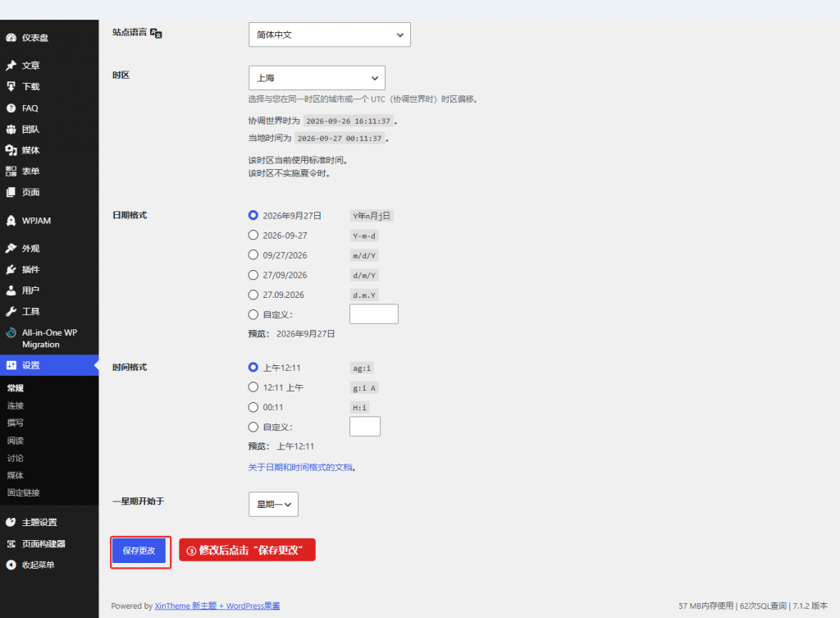The width and height of the screenshot is (840, 618).
Task: Click the FAQ question-mark icon
Action: 11,108
